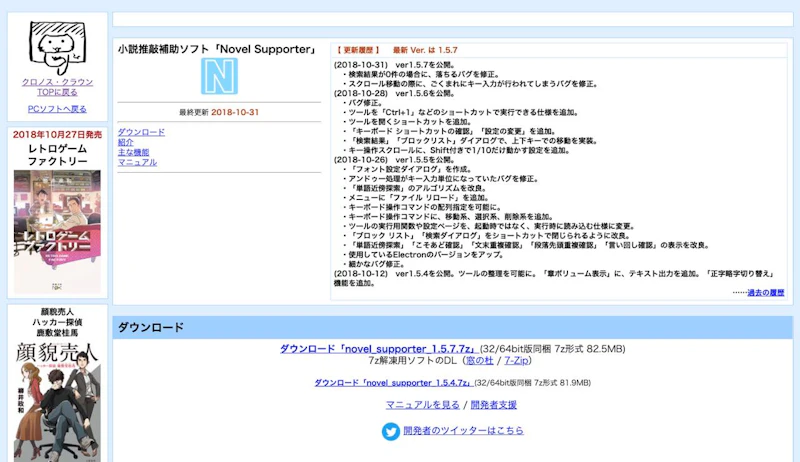800x462 pixels.
Task: Open the マニュアル anchor link
Action: click(x=137, y=162)
